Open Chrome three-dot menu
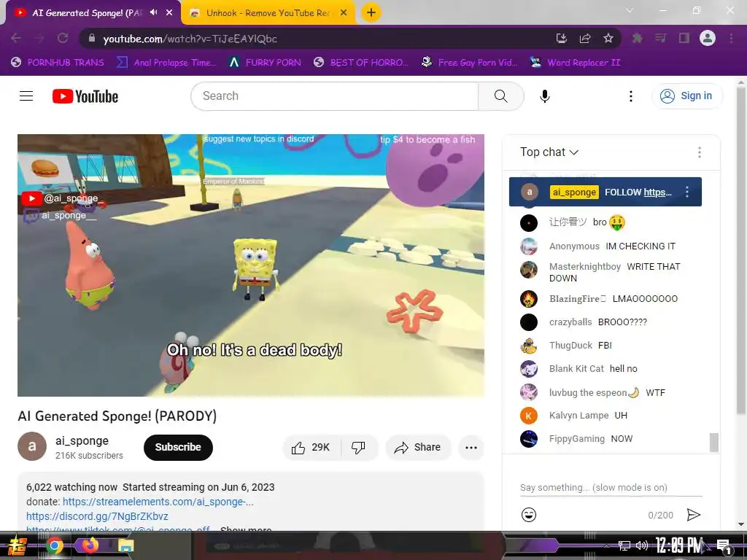The height and width of the screenshot is (560, 747). pos(731,38)
